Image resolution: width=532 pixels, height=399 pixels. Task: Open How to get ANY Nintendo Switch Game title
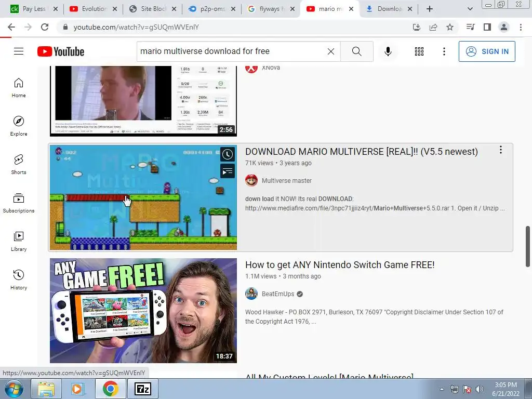[x=340, y=264]
